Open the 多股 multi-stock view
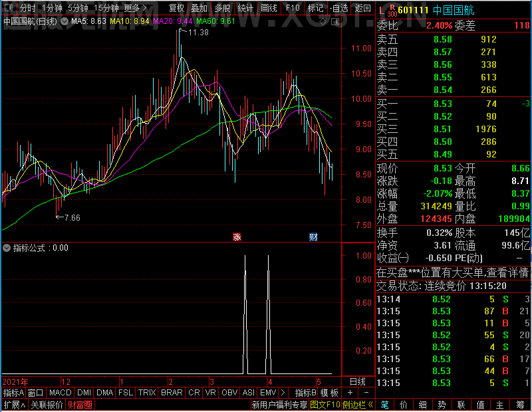532x412 pixels. [x=222, y=8]
